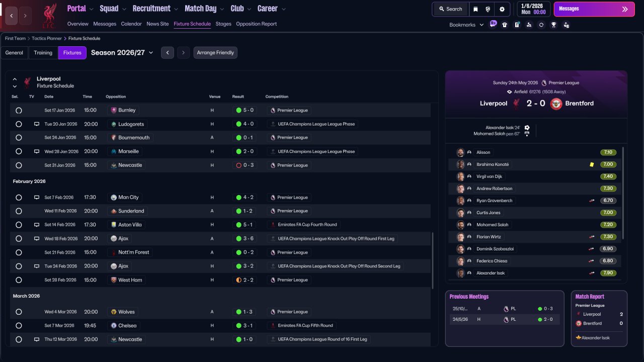This screenshot has width=644, height=362.
Task: Click the purple Messages continue button
Action: point(594,9)
